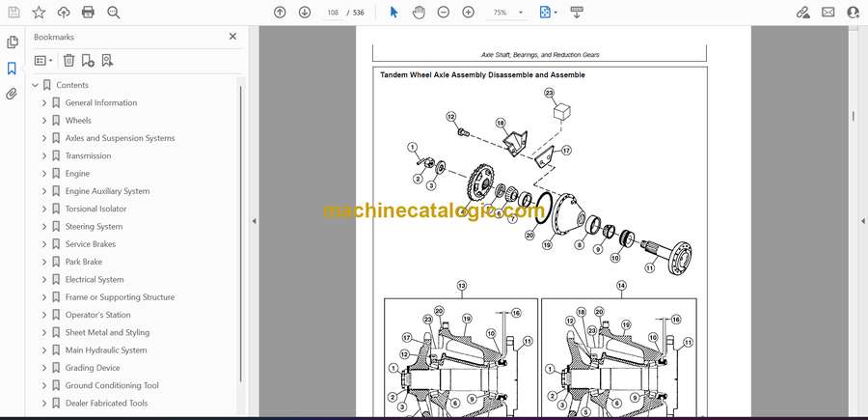Save the file with the floppy disk icon

coord(14,13)
